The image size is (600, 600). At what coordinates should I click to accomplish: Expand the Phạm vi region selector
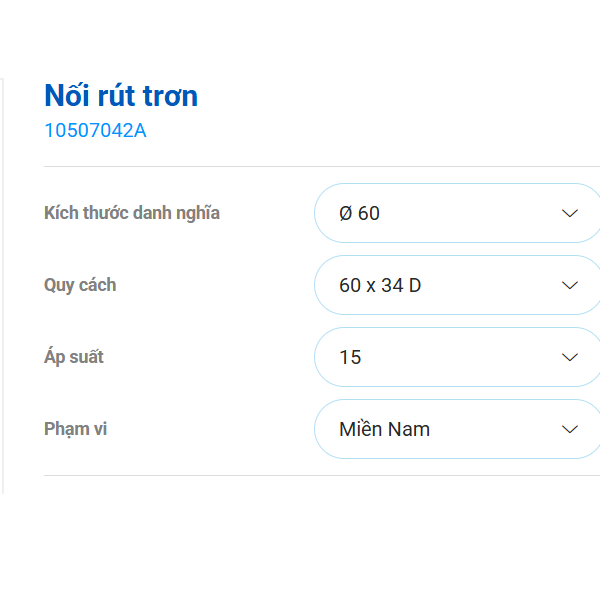[456, 429]
